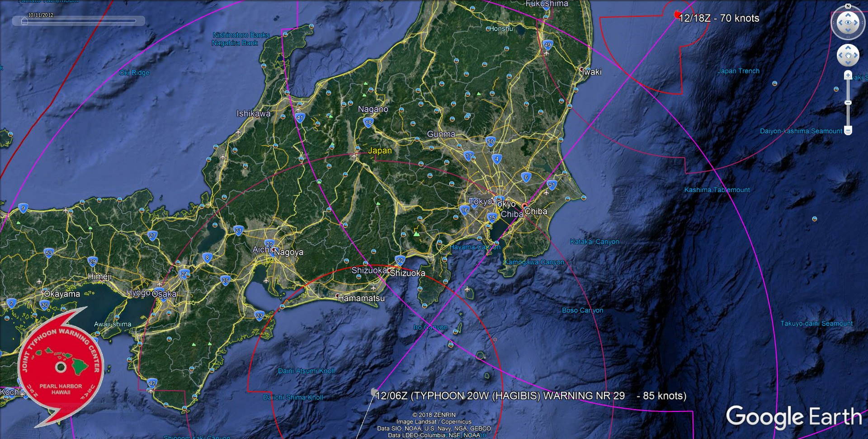Click the hand icon in the Move joystick

[x=849, y=55]
